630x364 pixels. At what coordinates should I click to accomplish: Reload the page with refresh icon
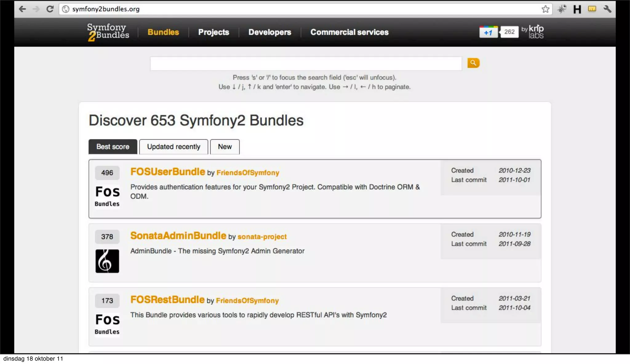[x=50, y=9]
